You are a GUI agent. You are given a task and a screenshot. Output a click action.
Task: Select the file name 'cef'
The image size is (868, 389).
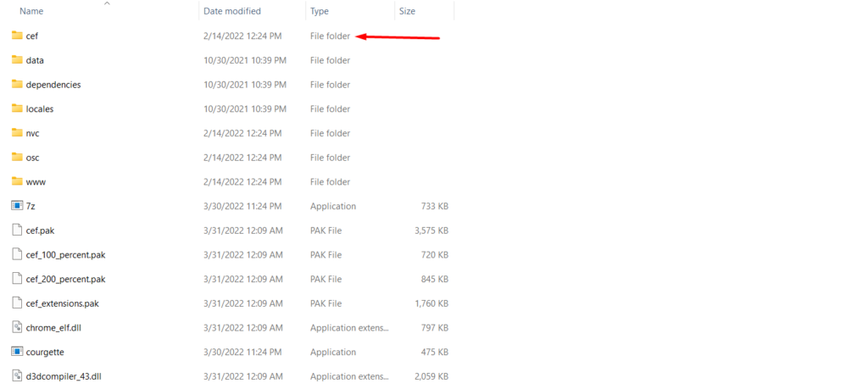(32, 36)
